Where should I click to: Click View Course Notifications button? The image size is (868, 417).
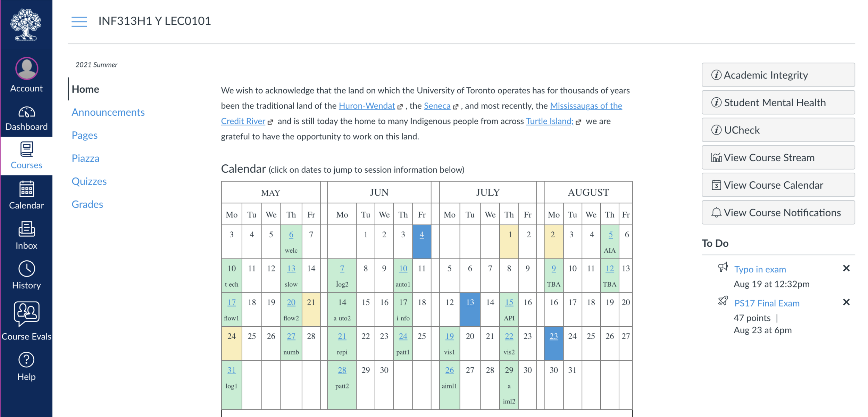click(x=778, y=213)
